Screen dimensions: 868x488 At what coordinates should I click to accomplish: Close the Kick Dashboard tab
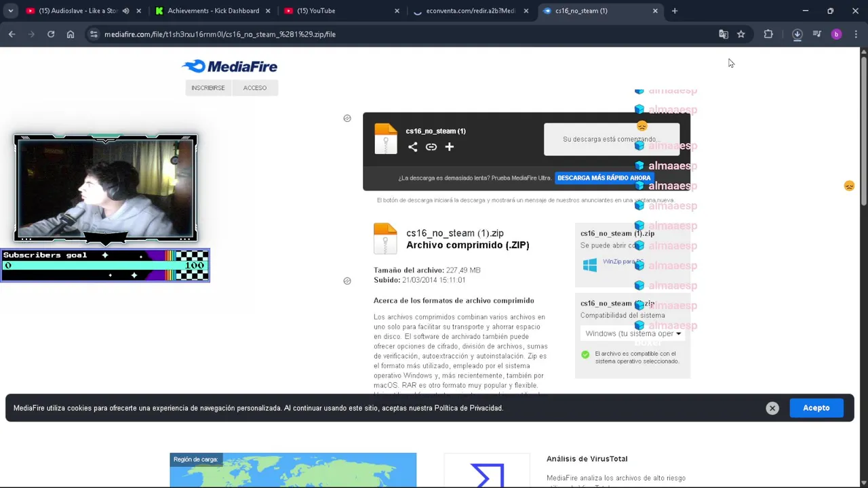tap(268, 11)
